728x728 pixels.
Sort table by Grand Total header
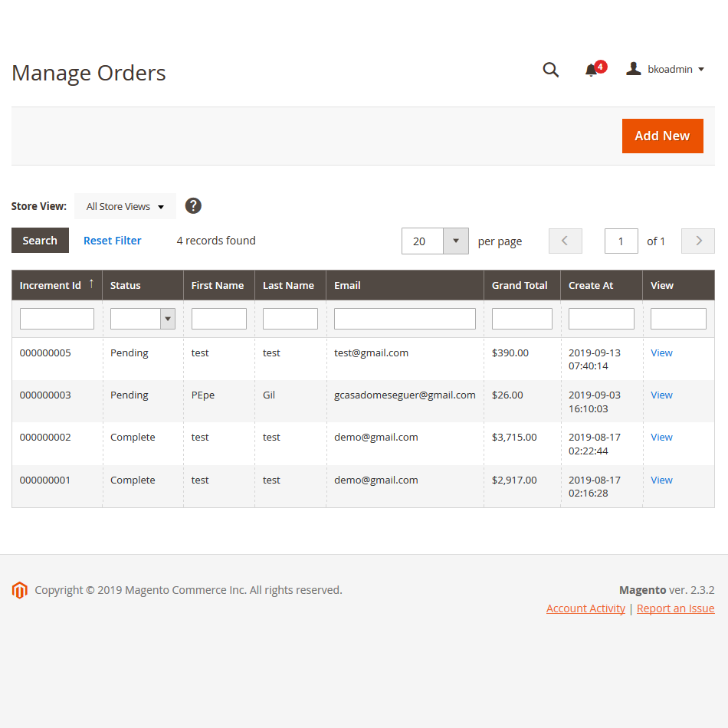pos(520,285)
